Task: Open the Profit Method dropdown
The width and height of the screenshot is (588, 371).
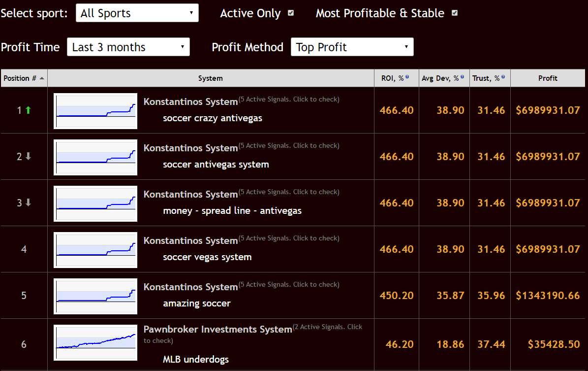Action: [352, 47]
